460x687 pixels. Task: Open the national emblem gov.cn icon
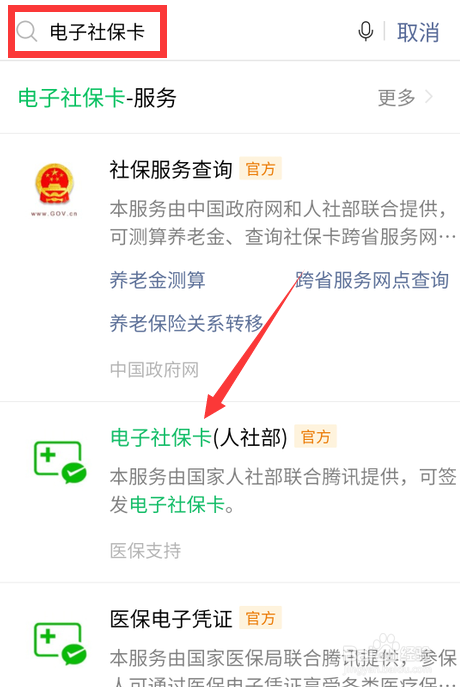tap(54, 190)
